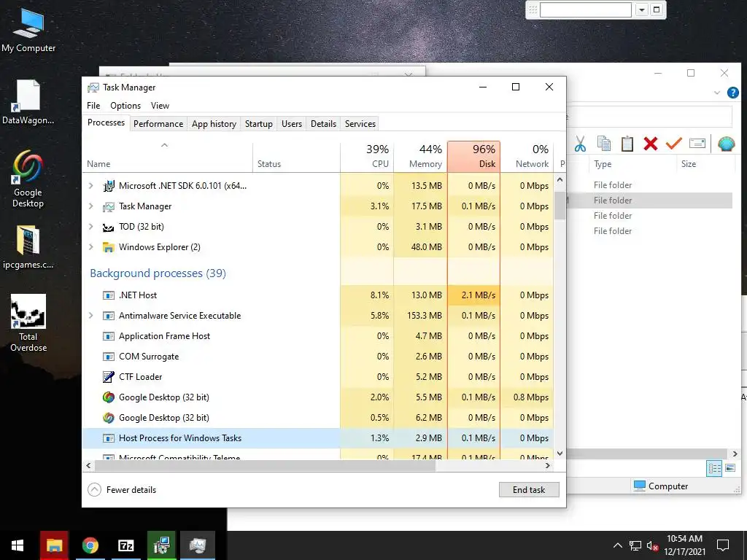Viewport: 747px width, 560px height.
Task: Open the network tray icon
Action: click(635, 545)
